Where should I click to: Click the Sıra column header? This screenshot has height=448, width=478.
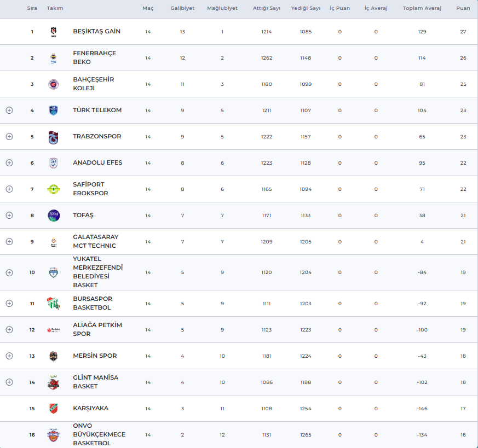(32, 9)
